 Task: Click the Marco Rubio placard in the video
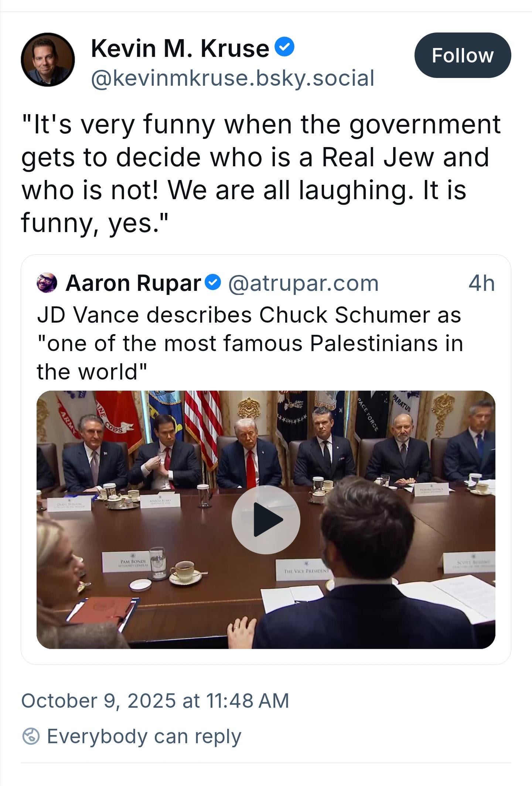(160, 501)
